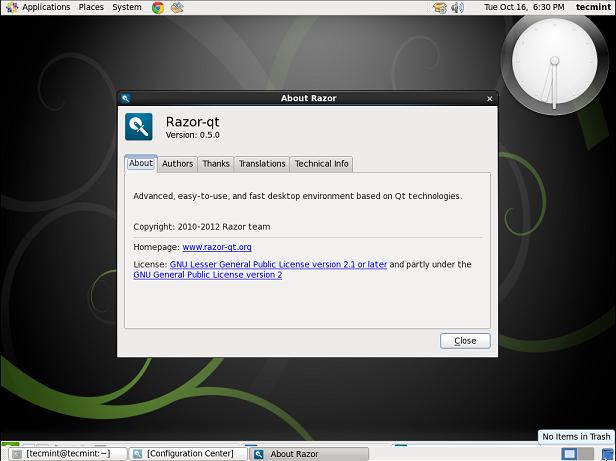Close the About Razor dialog via X
Viewport: 616px width, 461px height.
point(490,99)
